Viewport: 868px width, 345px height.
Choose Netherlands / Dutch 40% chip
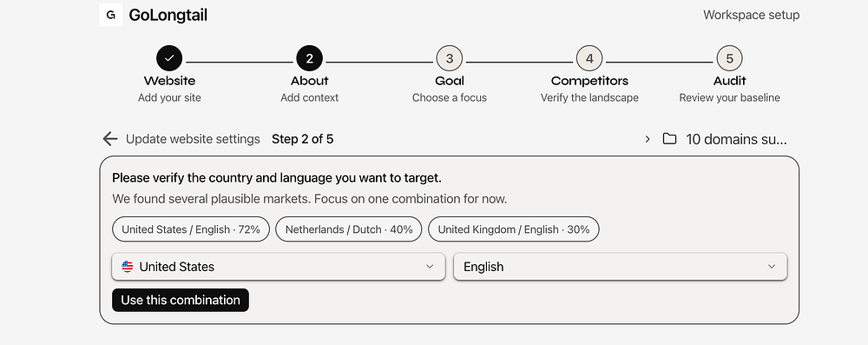tap(349, 229)
